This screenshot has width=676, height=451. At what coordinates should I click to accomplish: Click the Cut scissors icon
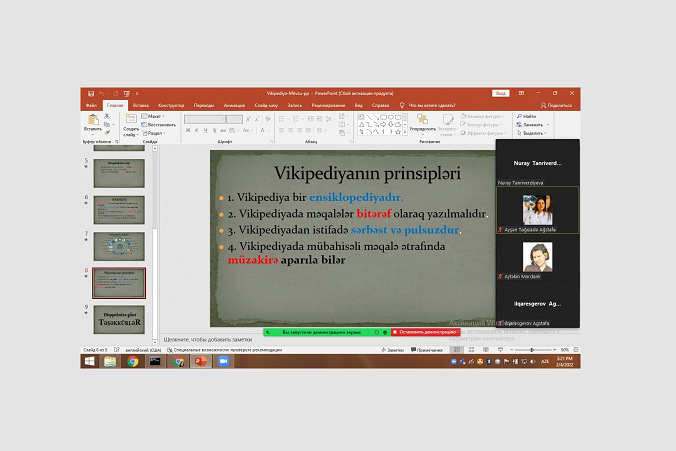coord(107,116)
